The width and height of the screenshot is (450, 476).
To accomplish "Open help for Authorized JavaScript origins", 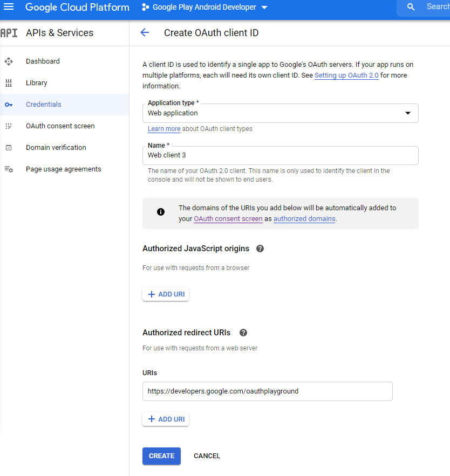I will [x=260, y=249].
